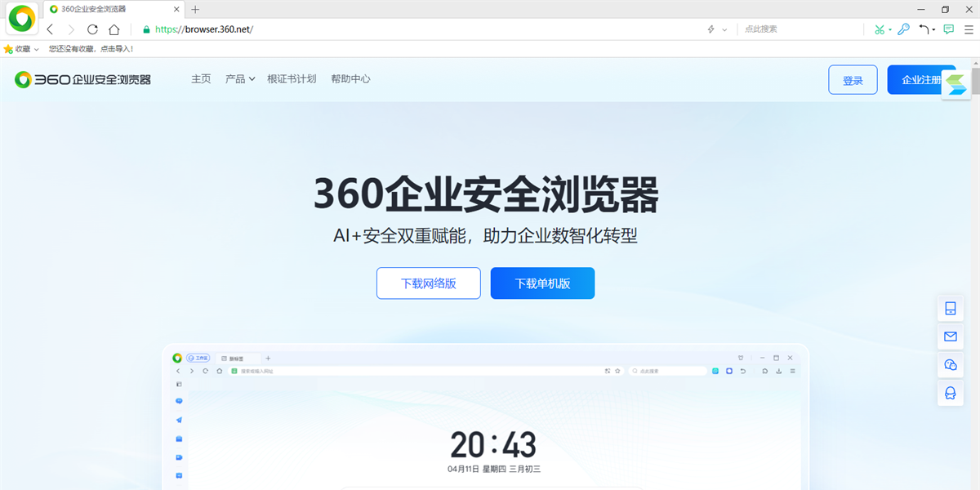Open customer service icon in floating sidebar

pyautogui.click(x=950, y=394)
